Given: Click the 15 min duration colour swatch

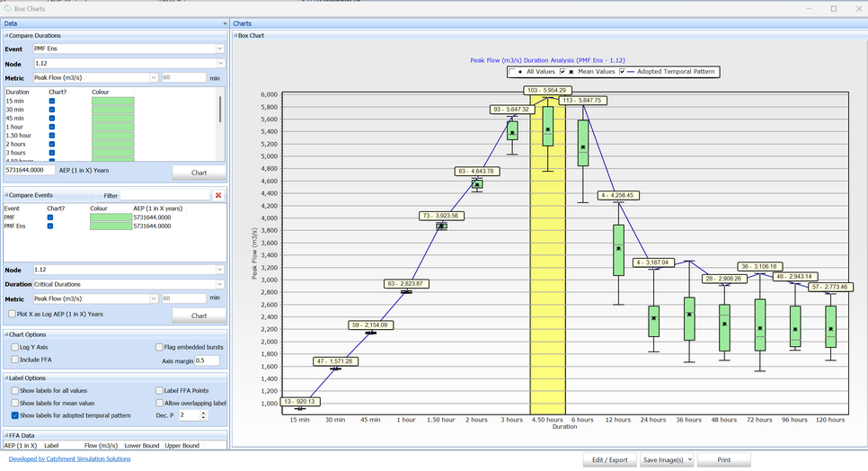Looking at the screenshot, I should pyautogui.click(x=112, y=102).
